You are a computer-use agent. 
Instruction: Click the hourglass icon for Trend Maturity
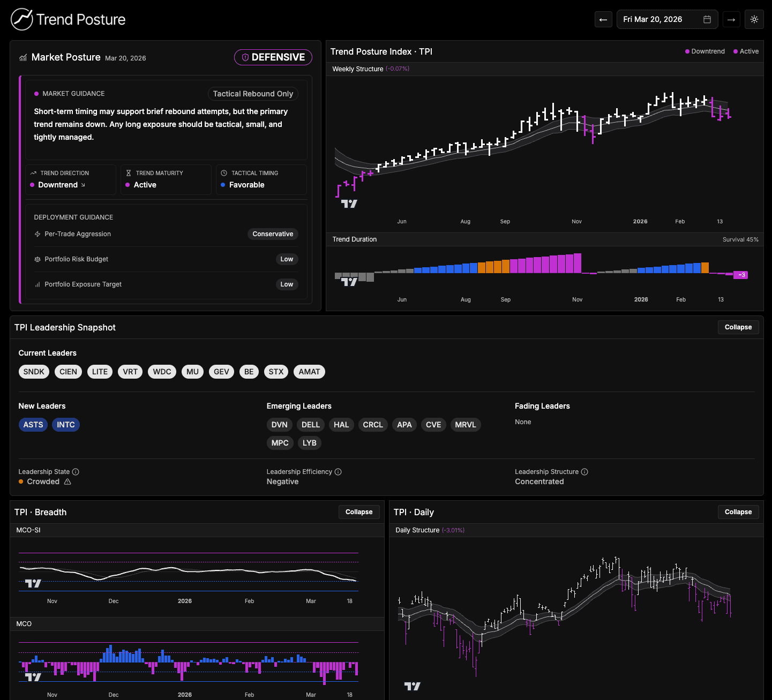[x=129, y=172]
